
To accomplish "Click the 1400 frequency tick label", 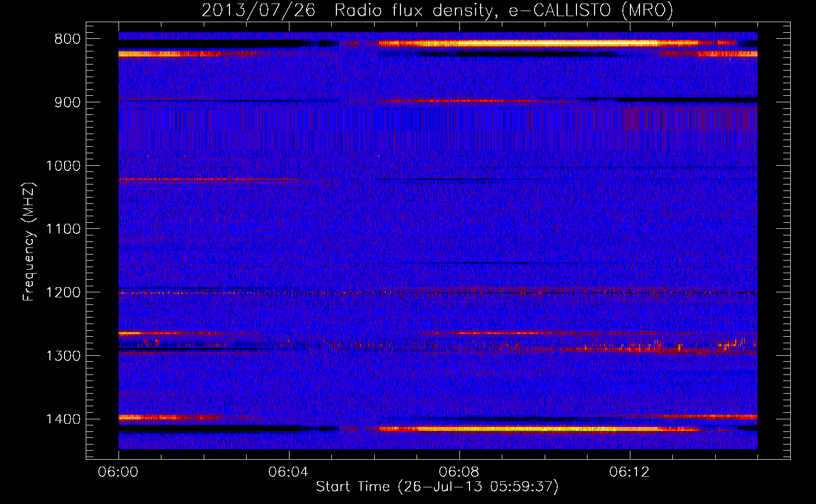I will (63, 419).
